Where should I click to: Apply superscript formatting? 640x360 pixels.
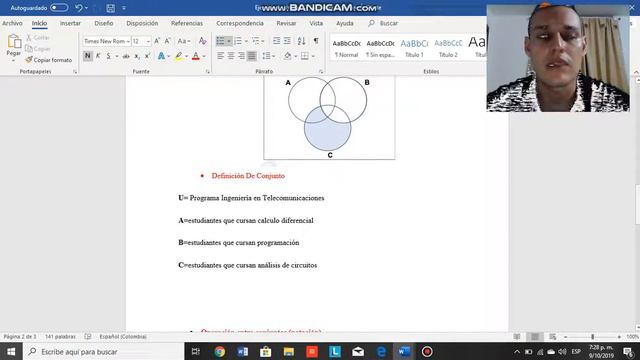pyautogui.click(x=147, y=56)
